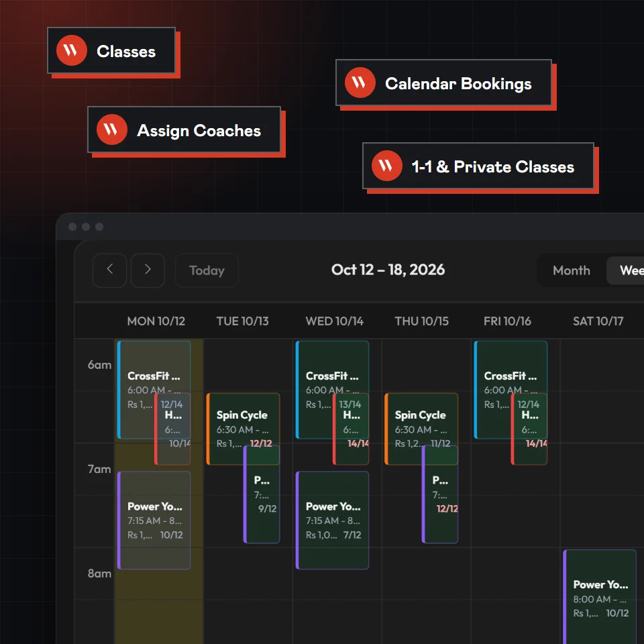Select the TUE 10/13 column header
Viewport: 644px width, 644px height.
pyautogui.click(x=242, y=321)
